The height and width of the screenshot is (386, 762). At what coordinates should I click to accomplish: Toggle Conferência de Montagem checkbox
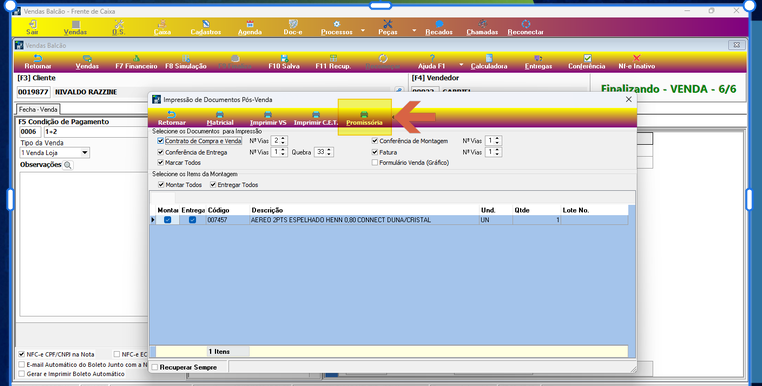[375, 140]
